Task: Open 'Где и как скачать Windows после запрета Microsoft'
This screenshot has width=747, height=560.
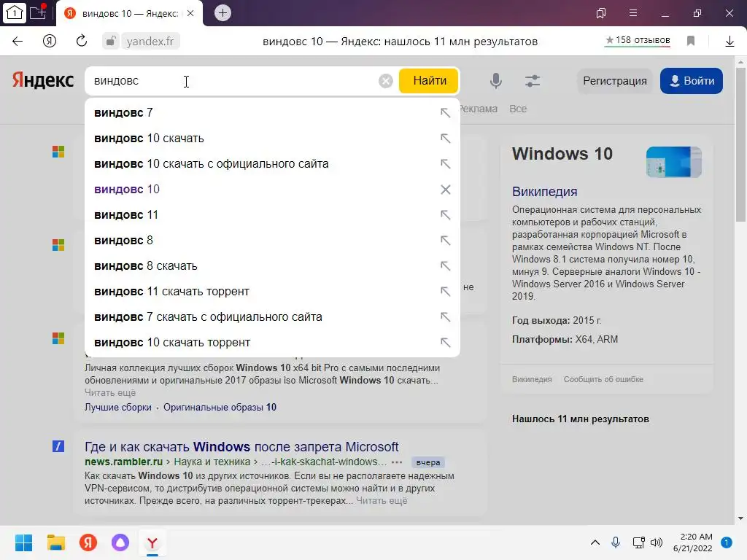Action: [241, 447]
